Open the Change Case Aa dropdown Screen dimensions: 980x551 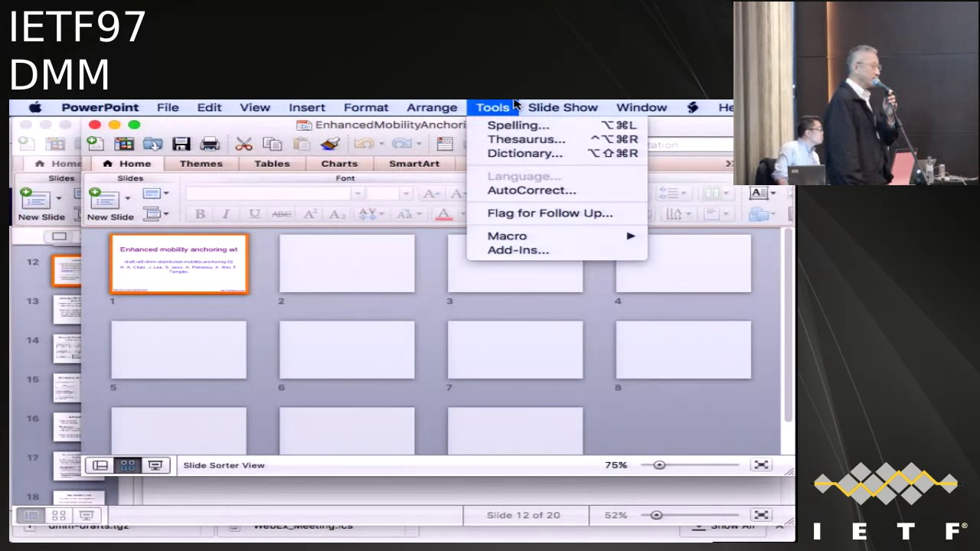click(407, 214)
